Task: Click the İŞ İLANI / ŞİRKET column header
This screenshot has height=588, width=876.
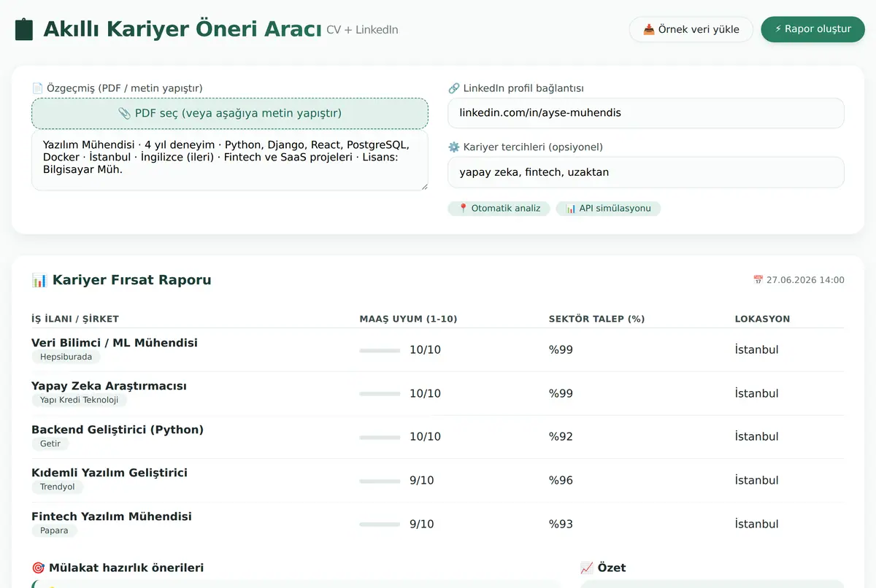Action: [x=75, y=319]
